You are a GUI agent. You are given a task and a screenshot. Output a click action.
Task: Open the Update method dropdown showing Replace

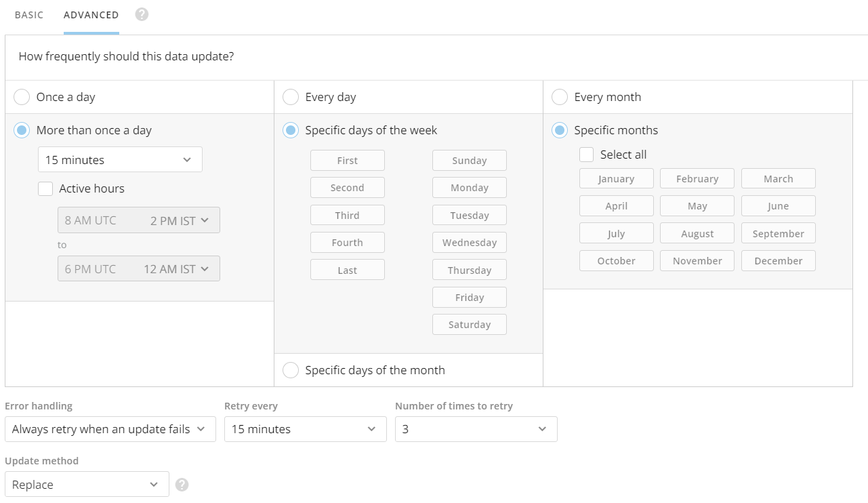tap(87, 484)
